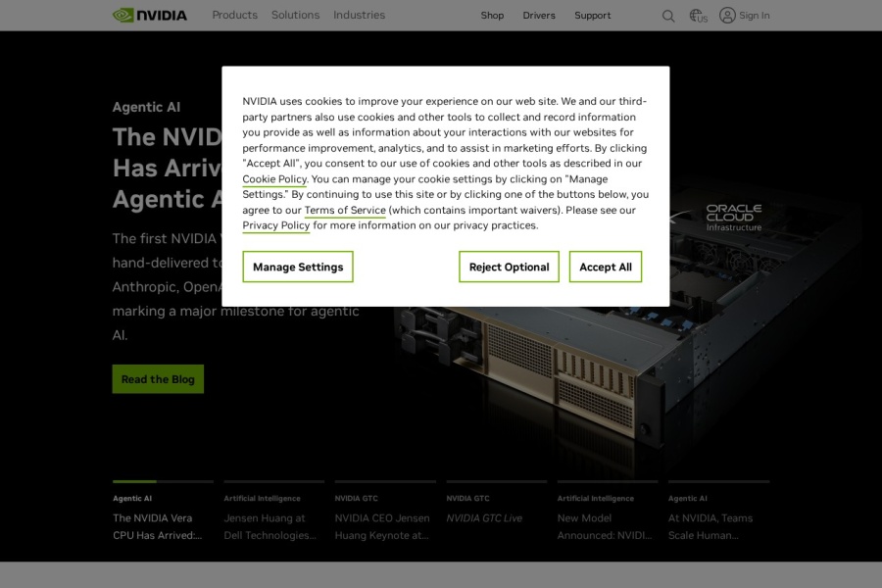Open the search magnifier icon

(x=668, y=16)
